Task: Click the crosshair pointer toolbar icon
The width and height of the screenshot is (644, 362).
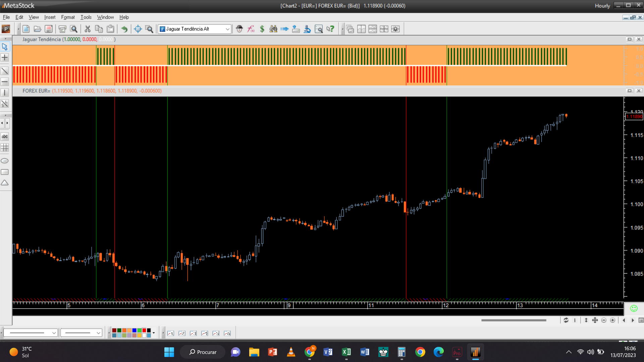Action: [x=138, y=29]
